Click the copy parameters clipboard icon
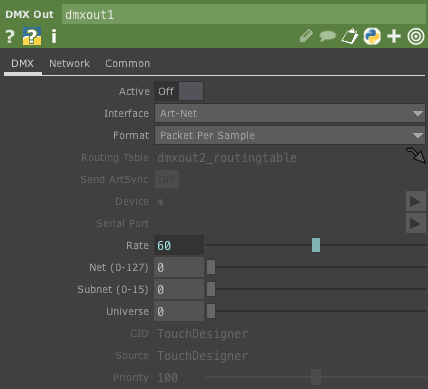The image size is (428, 389). pos(350,36)
